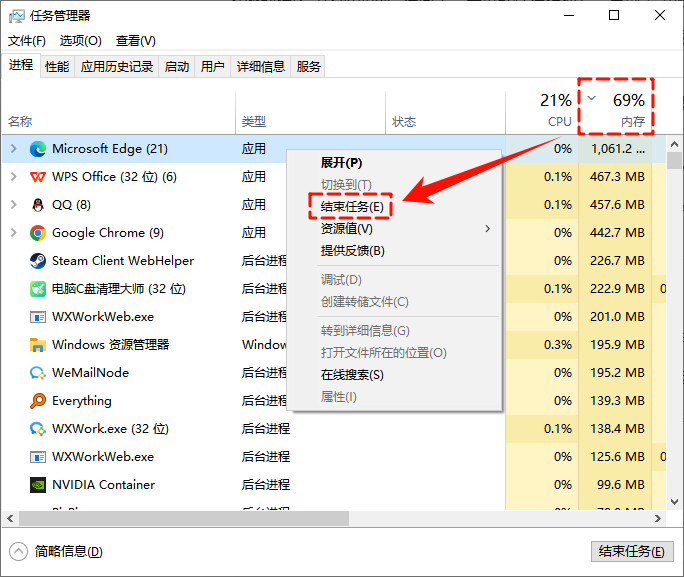Click the Everything magnifier icon
684x577 pixels.
[x=38, y=401]
